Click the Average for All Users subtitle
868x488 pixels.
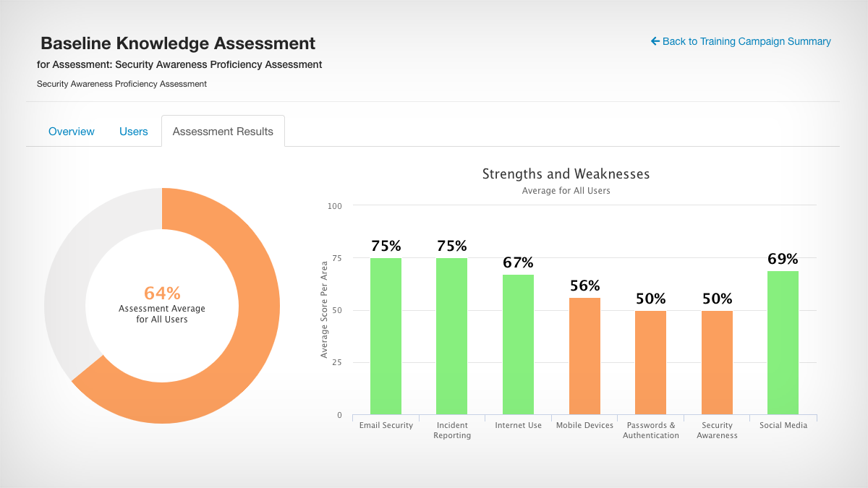pos(566,190)
